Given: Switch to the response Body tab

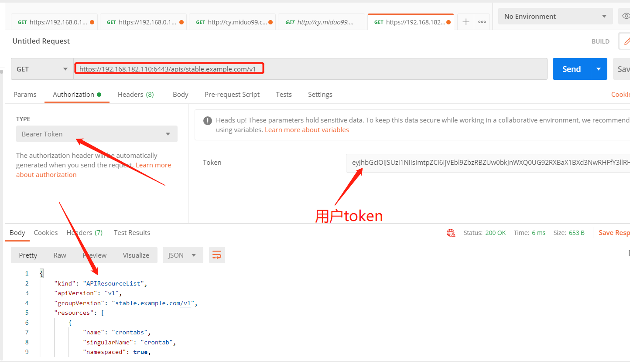Looking at the screenshot, I should coord(17,232).
